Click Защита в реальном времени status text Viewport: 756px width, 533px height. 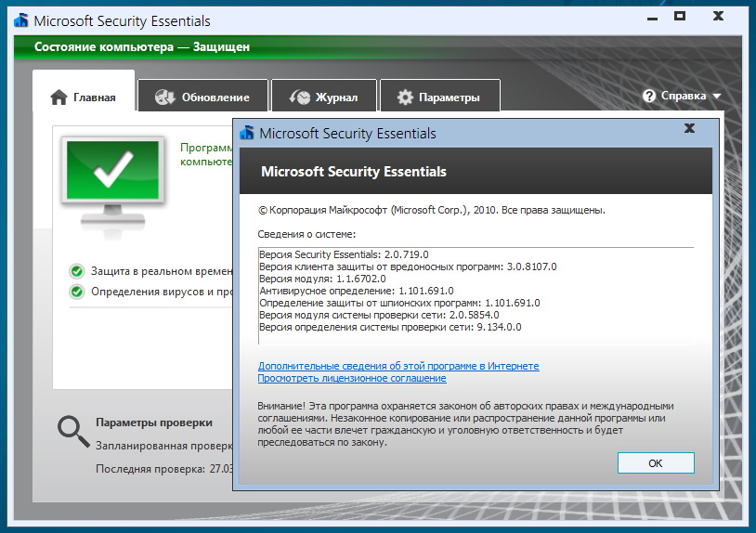162,271
